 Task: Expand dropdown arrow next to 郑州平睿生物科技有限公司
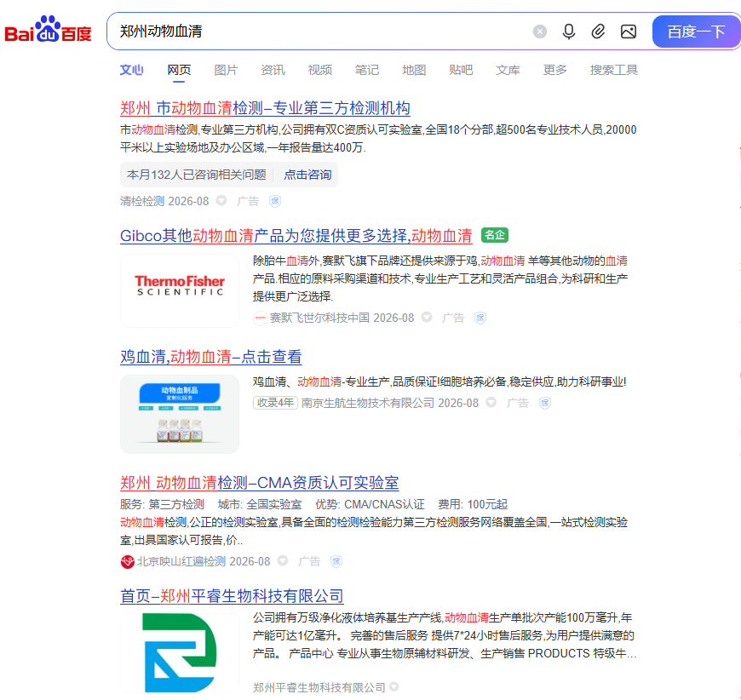point(393,686)
